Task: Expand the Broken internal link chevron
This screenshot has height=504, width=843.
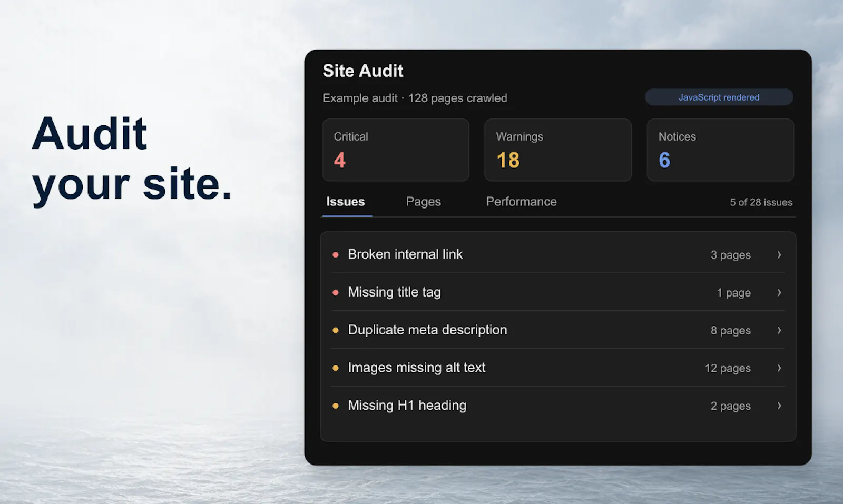Action: 779,255
